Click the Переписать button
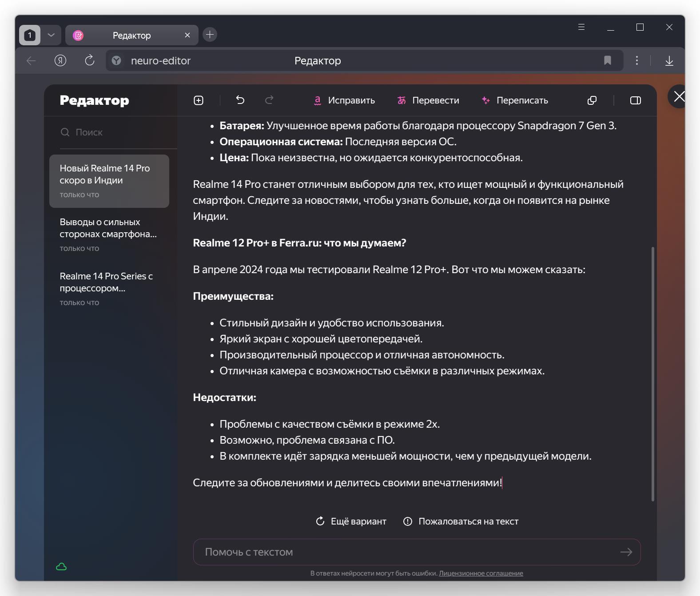700x596 pixels. click(x=515, y=100)
